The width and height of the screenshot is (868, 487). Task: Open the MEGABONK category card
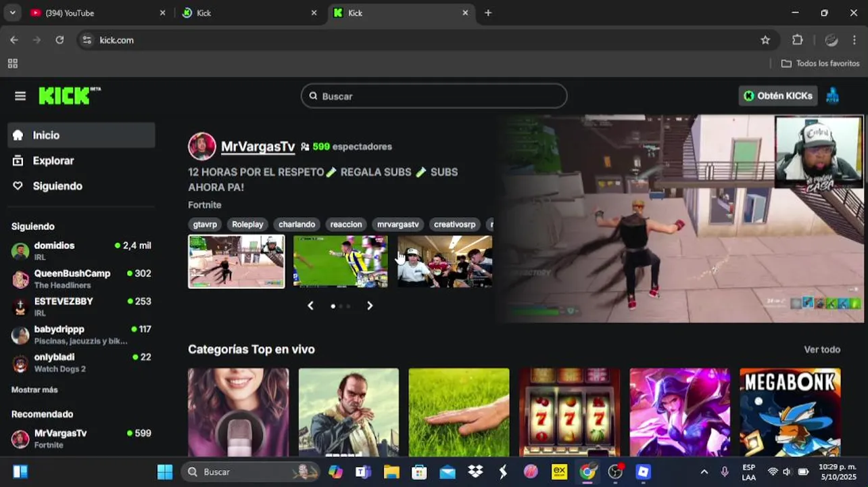tap(790, 413)
